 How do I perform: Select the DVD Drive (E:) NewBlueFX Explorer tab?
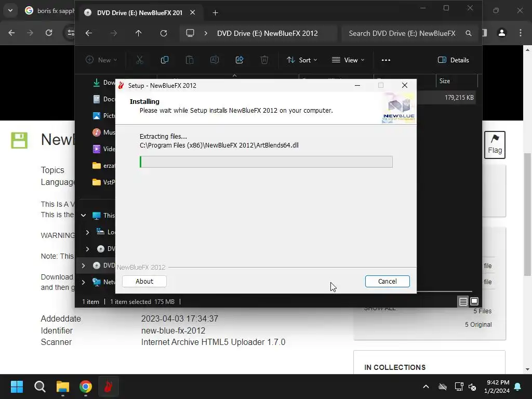pyautogui.click(x=139, y=13)
